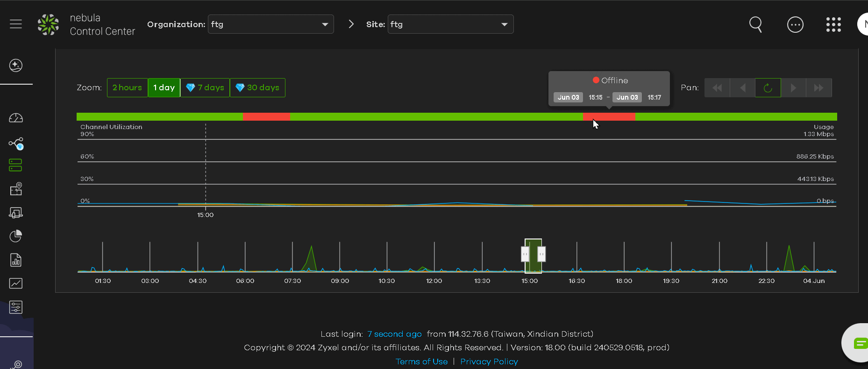Open the Terms of Use link

tap(421, 362)
